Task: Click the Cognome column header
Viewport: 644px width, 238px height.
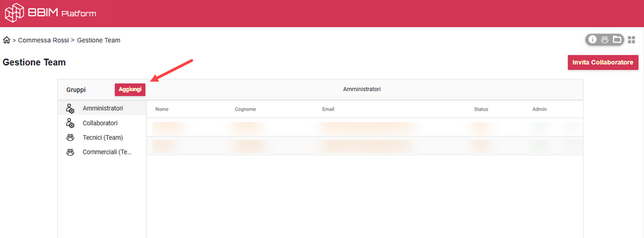Action: pyautogui.click(x=246, y=109)
